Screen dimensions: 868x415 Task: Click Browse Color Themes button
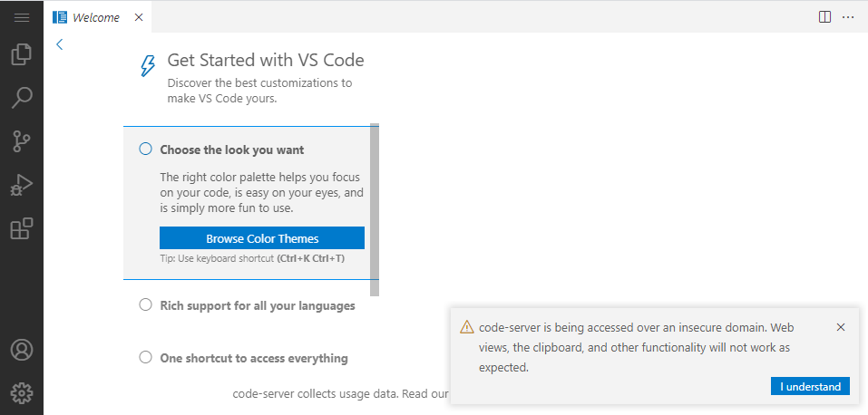262,238
